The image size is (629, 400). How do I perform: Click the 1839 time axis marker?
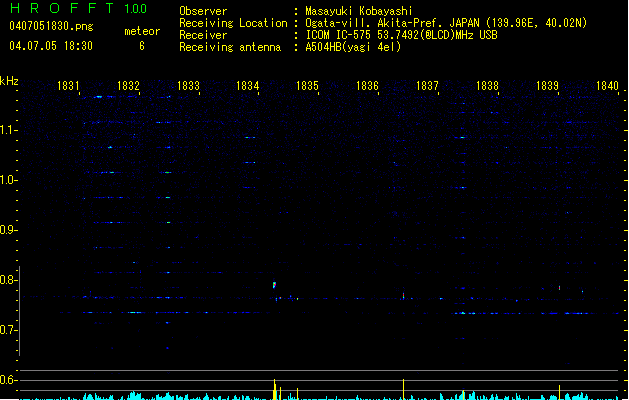click(x=547, y=86)
